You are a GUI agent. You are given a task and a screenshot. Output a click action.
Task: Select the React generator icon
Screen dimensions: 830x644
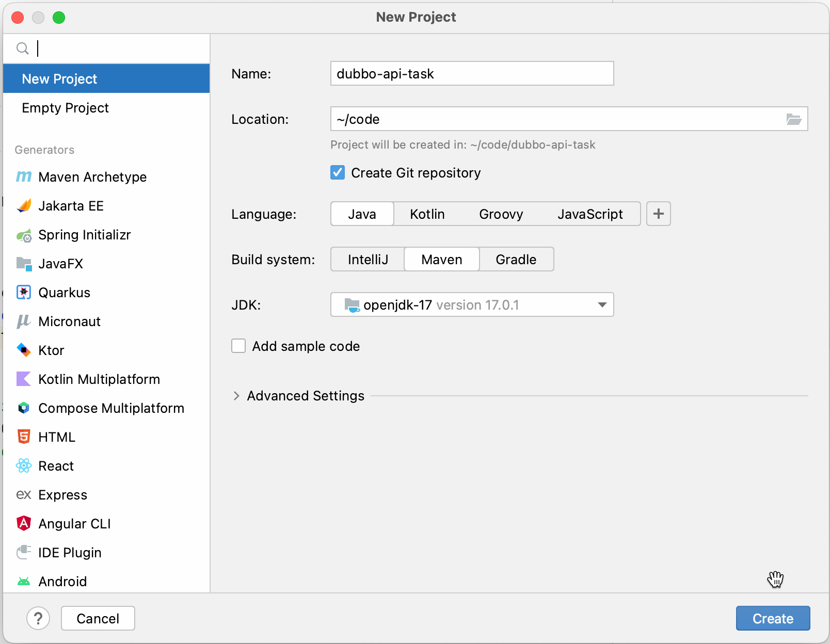tap(24, 466)
